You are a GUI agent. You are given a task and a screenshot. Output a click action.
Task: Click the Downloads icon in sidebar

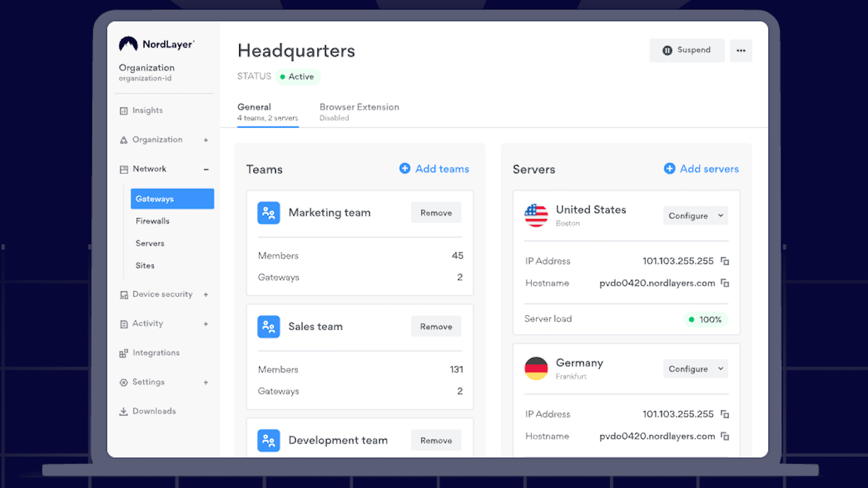pos(124,411)
